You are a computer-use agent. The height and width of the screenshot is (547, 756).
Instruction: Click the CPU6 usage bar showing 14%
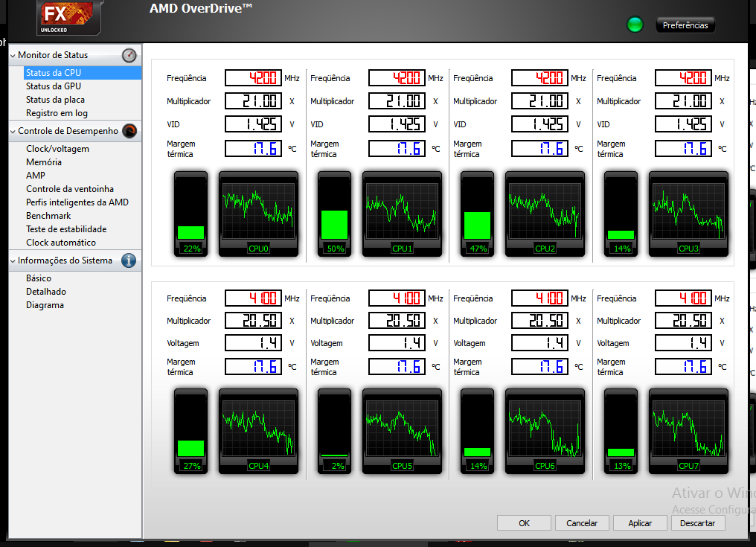[477, 431]
